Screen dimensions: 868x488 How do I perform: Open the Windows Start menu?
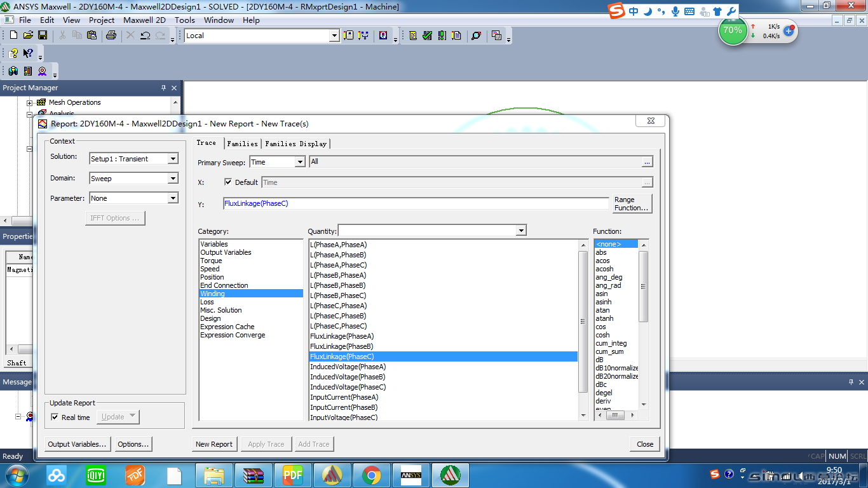pos(15,475)
